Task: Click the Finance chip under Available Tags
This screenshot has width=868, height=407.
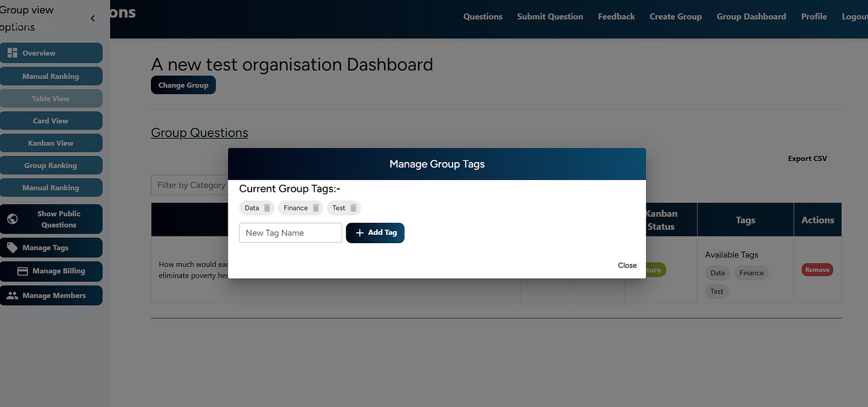Action: [x=751, y=273]
